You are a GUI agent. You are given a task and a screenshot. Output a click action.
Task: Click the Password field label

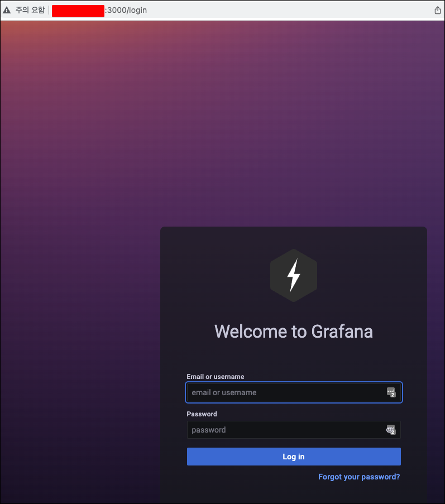[x=202, y=414]
